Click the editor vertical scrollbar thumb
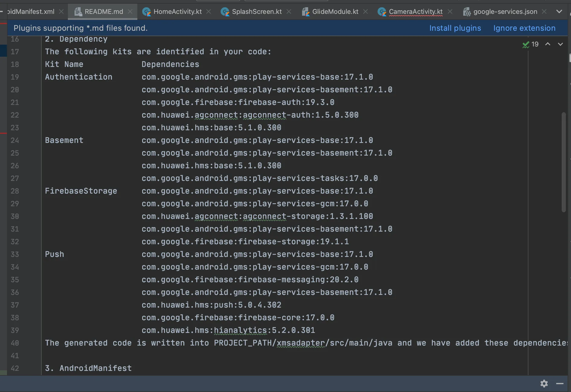This screenshot has width=571, height=392. pyautogui.click(x=563, y=162)
